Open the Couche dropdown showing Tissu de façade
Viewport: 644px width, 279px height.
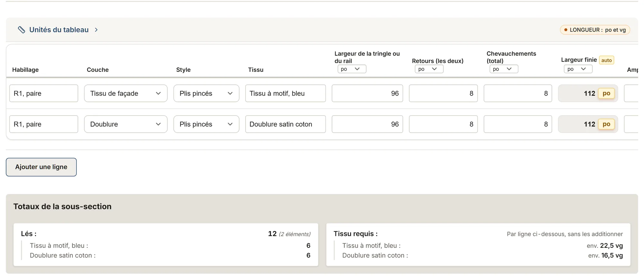126,93
